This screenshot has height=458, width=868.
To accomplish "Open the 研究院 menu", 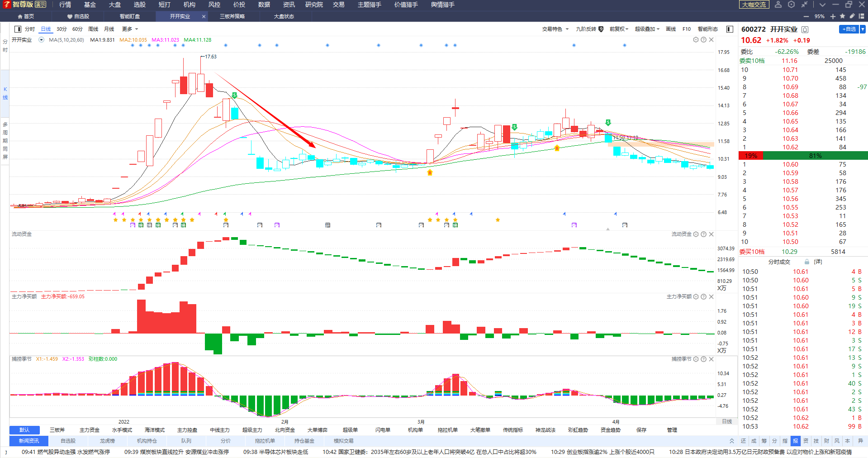I will [314, 5].
